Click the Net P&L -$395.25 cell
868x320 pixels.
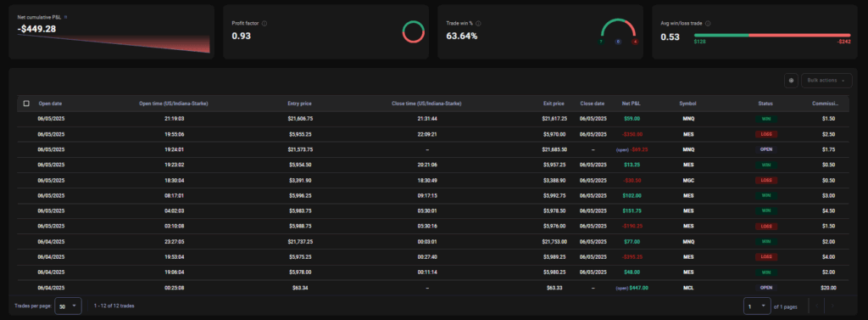[632, 257]
